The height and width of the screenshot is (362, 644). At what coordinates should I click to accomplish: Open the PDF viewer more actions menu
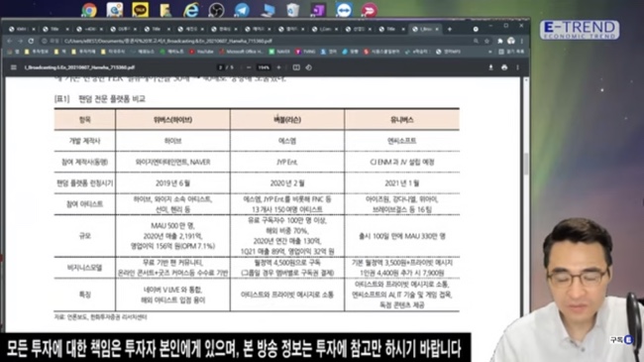pyautogui.click(x=517, y=67)
